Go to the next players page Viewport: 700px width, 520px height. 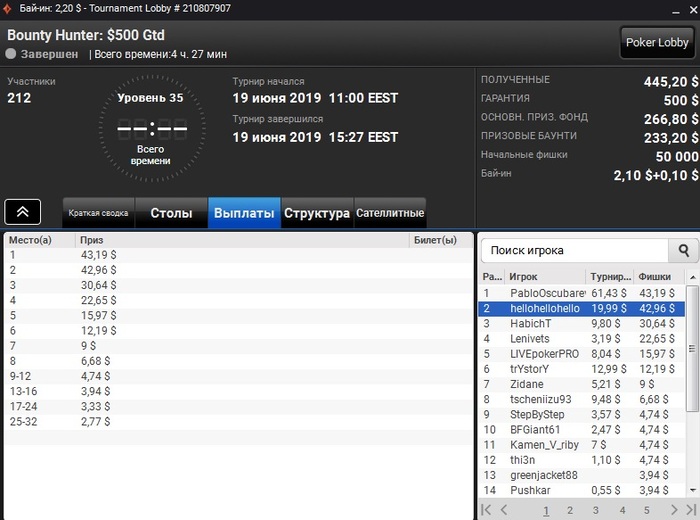[674, 510]
